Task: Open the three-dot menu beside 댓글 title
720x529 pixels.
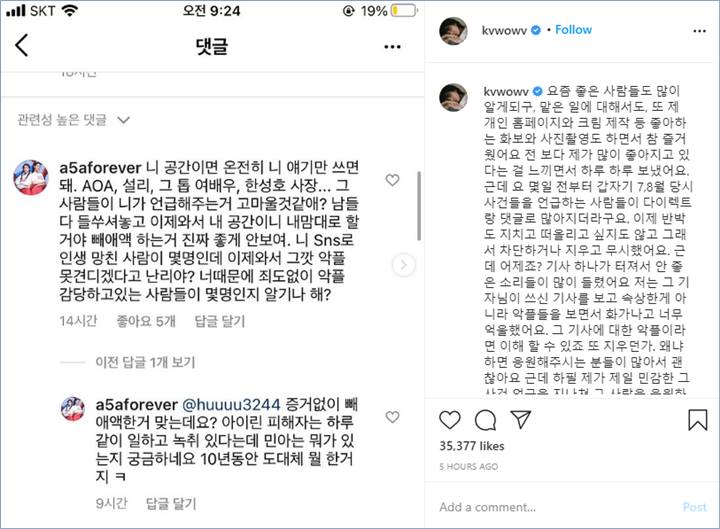Action: tap(392, 46)
